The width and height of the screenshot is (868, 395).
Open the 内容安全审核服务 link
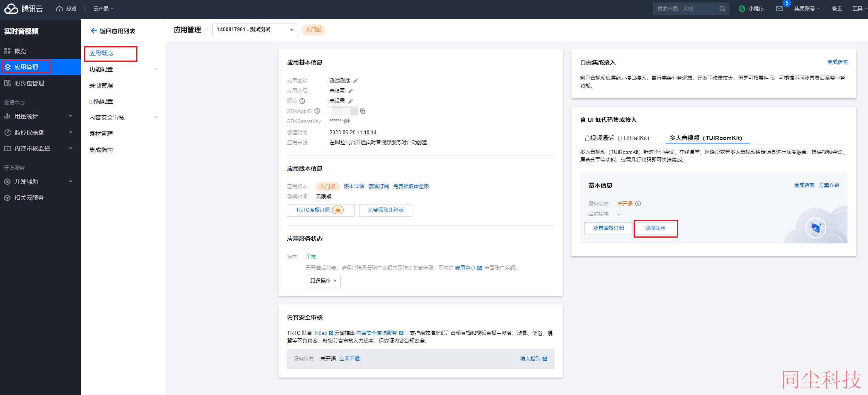click(x=376, y=333)
